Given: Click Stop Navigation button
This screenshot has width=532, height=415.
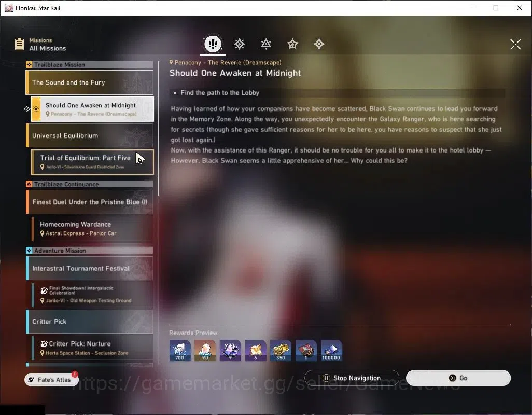Looking at the screenshot, I should (x=352, y=378).
